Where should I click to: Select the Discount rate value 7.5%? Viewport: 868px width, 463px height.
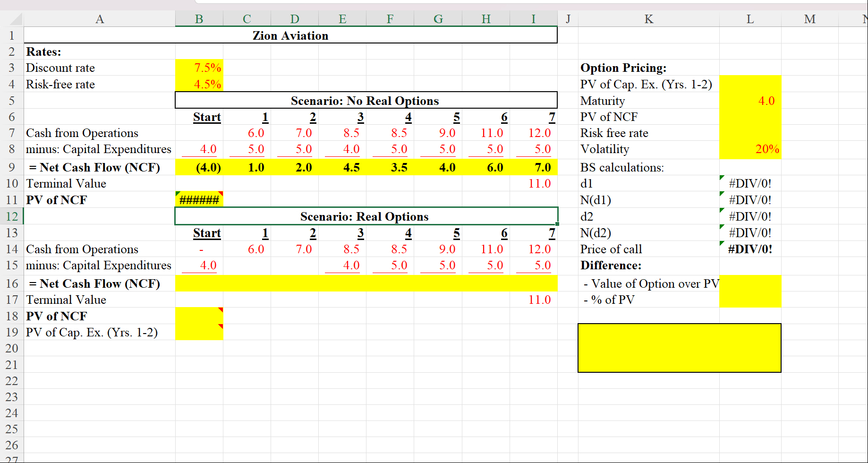(199, 68)
